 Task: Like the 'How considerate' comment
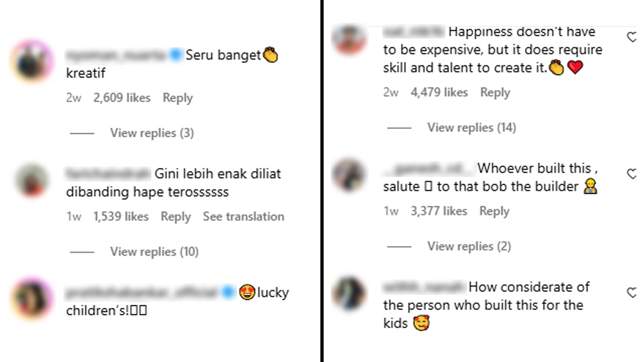[x=632, y=292]
